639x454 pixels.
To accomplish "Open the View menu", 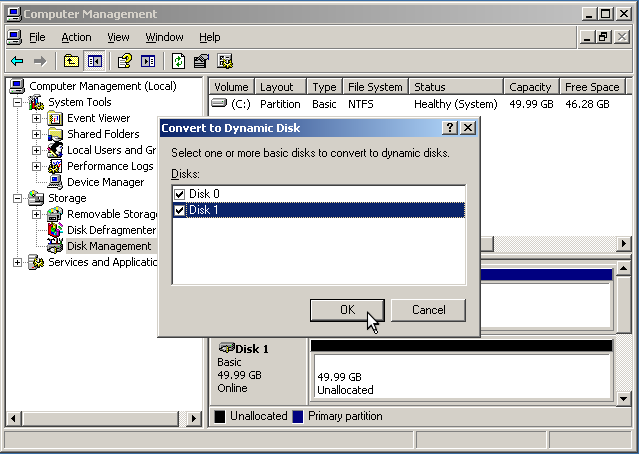I will 118,37.
